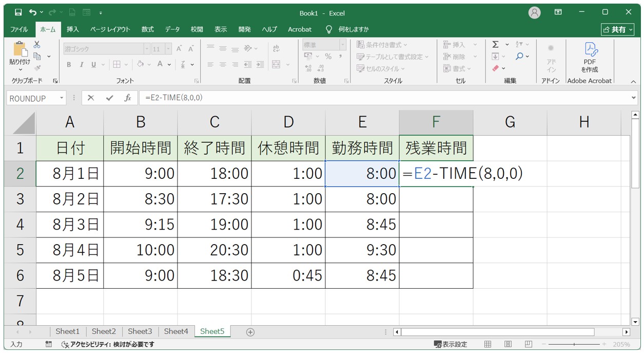This screenshot has width=644, height=353.
Task: Add a new sheet with the plus icon
Action: (250, 332)
